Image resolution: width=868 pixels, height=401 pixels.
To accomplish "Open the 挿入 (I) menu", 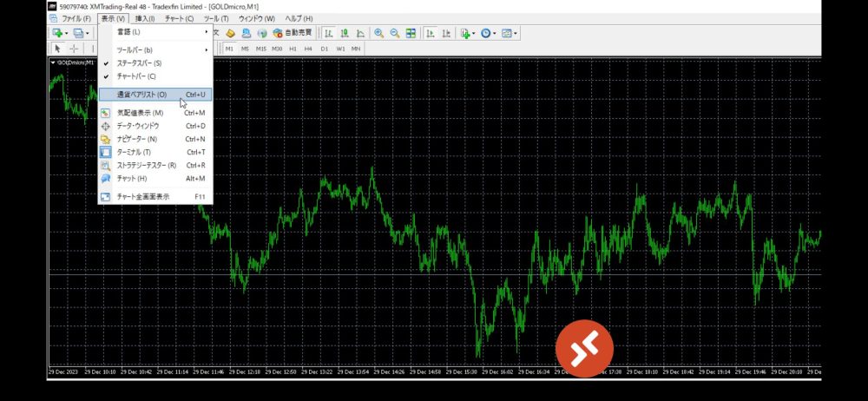I will point(145,19).
